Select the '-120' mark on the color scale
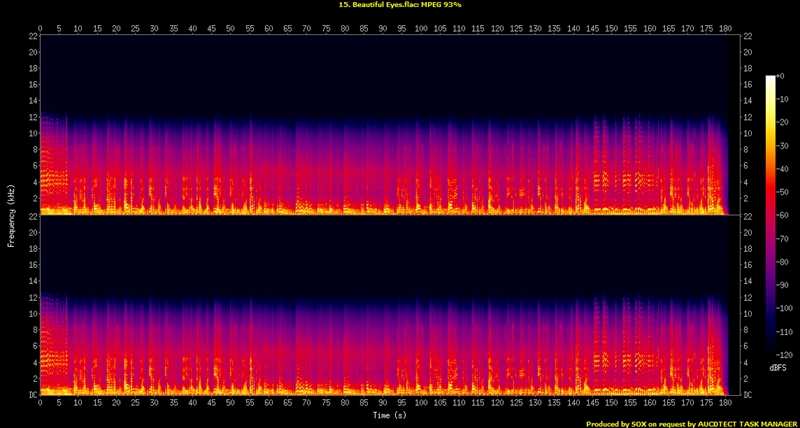The height and width of the screenshot is (428, 800). pos(785,356)
